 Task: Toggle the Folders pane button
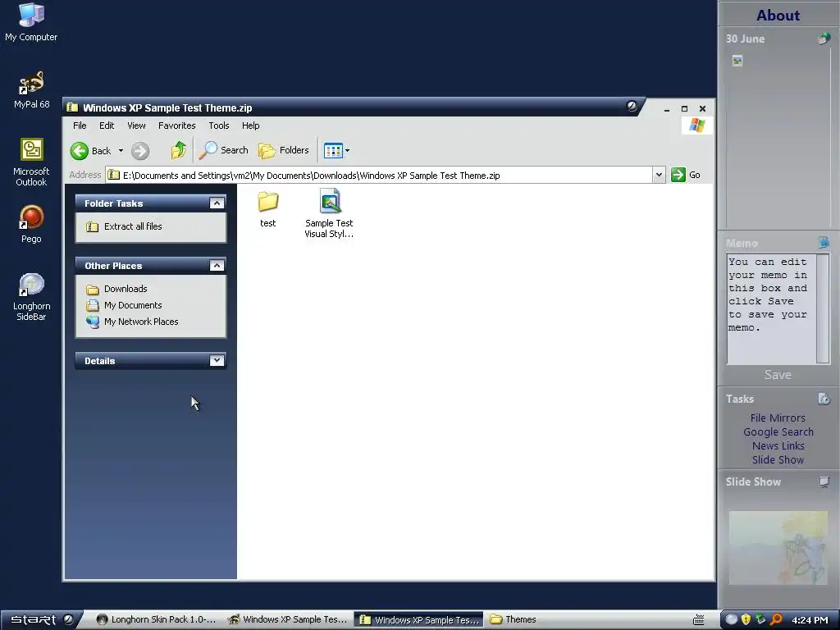point(283,151)
